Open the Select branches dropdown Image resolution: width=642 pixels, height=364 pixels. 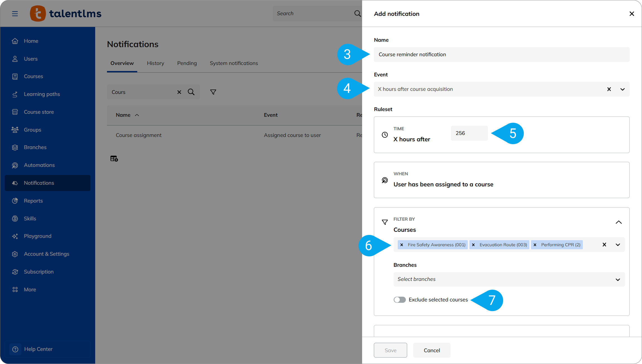(509, 279)
